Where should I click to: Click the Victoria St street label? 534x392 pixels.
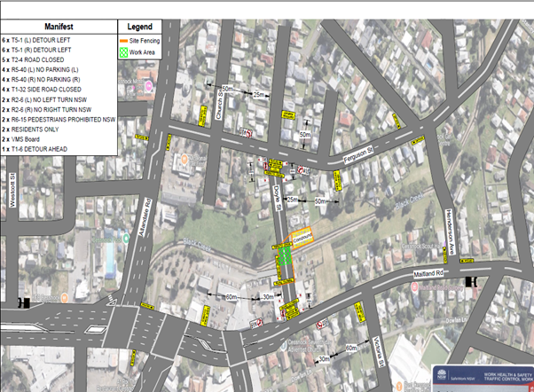(379, 352)
